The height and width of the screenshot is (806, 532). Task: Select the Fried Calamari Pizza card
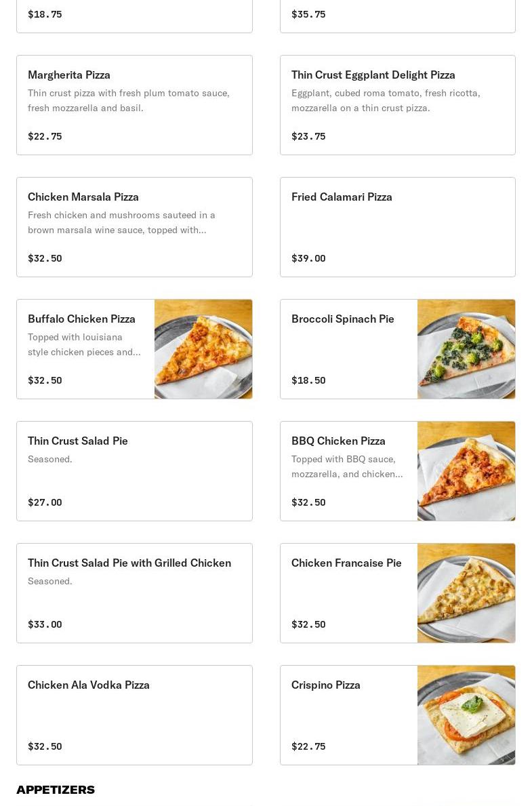pos(397,227)
